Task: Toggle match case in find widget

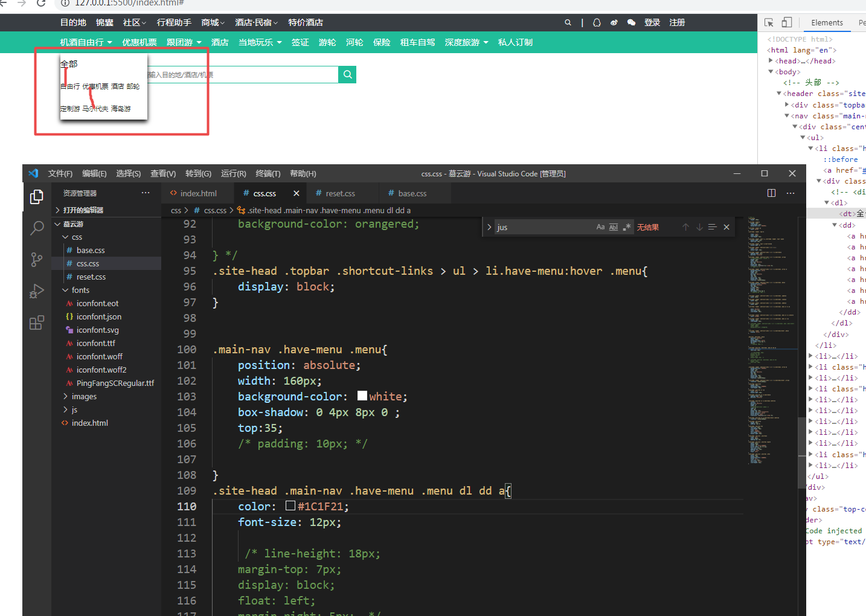Action: click(x=600, y=227)
